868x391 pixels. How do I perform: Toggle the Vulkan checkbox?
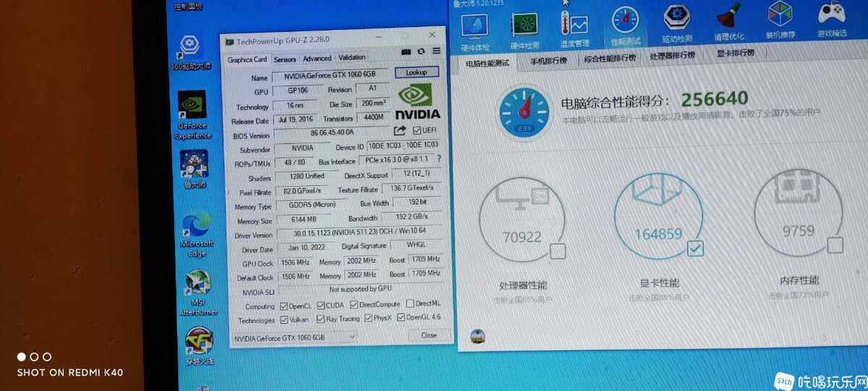(x=284, y=319)
